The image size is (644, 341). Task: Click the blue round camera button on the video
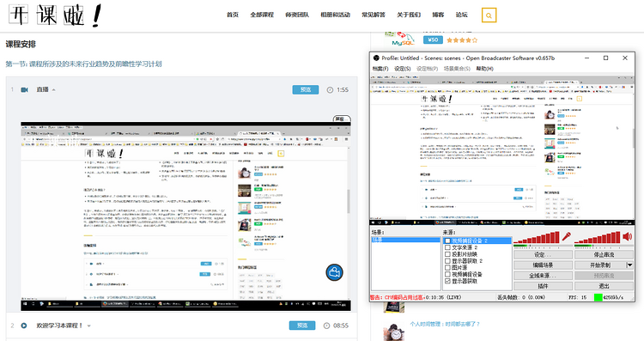334,272
